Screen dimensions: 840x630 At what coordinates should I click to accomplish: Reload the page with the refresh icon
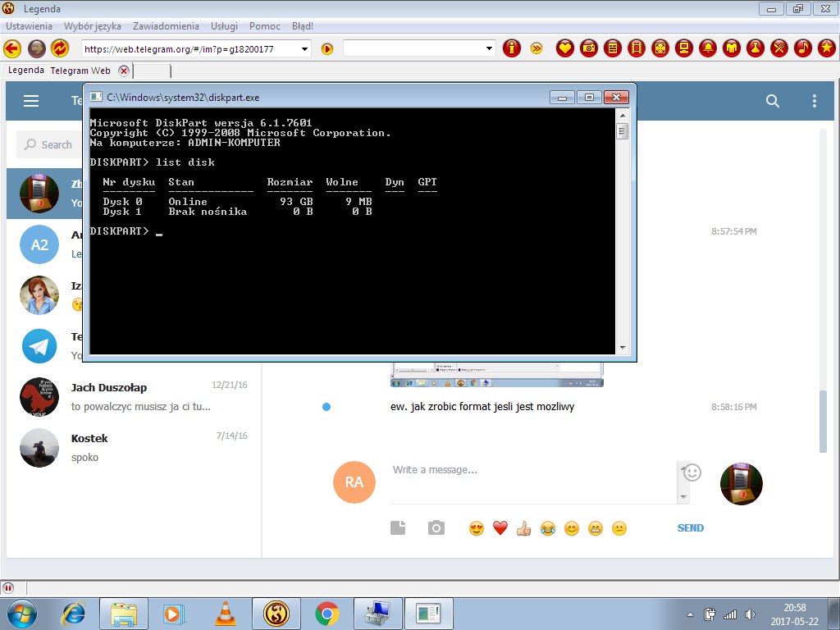coord(60,48)
